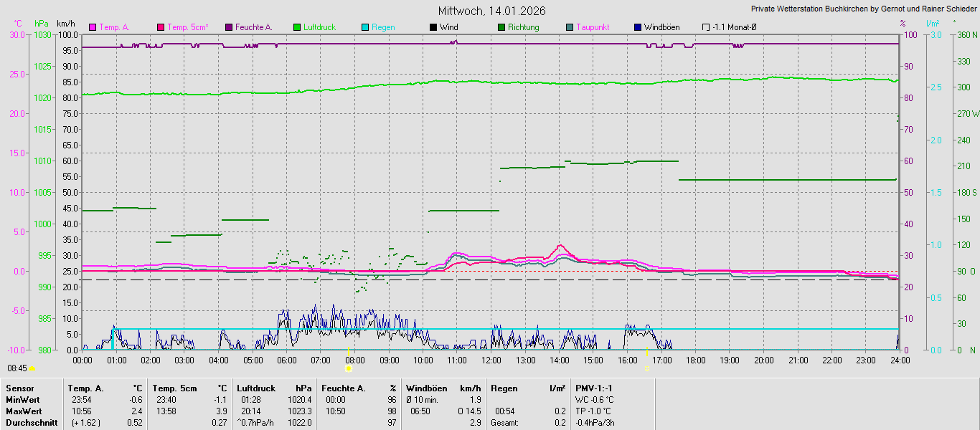
Task: Click the date title Mittwoch, 14.01.2026
Action: click(491, 11)
